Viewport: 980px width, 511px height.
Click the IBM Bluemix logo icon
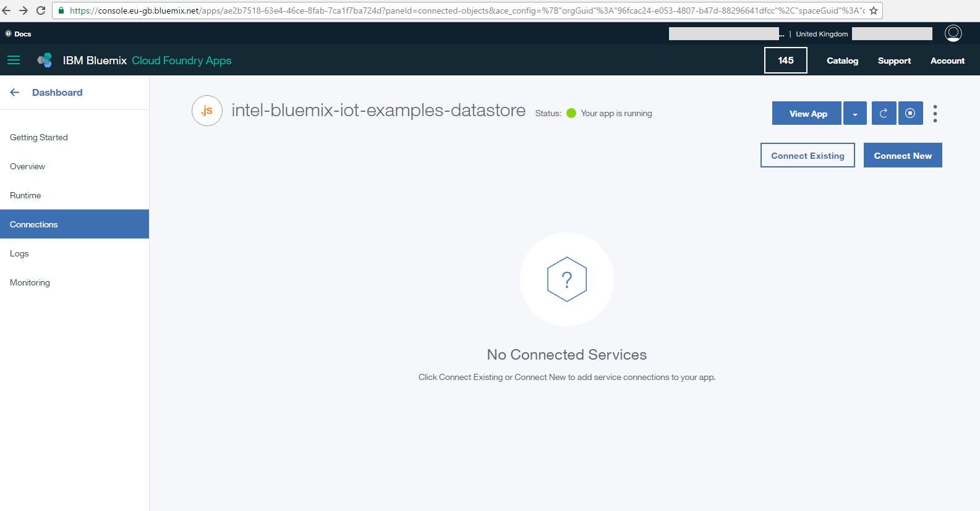tap(45, 60)
